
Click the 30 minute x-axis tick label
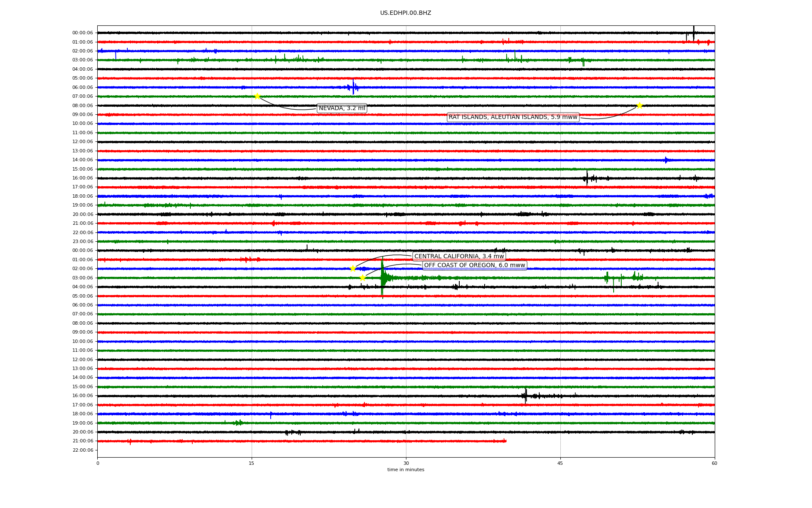click(406, 463)
